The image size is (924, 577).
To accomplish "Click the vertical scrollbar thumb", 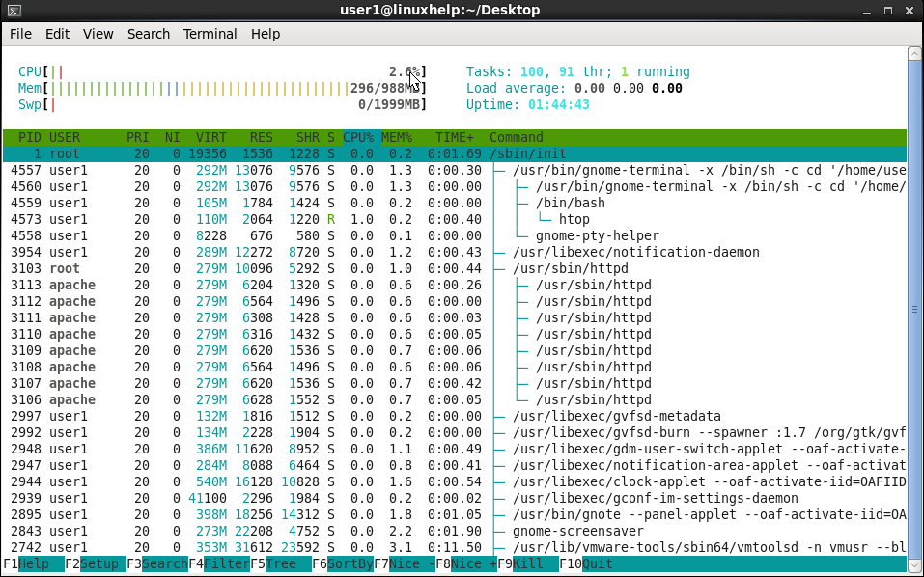I will pos(914,309).
